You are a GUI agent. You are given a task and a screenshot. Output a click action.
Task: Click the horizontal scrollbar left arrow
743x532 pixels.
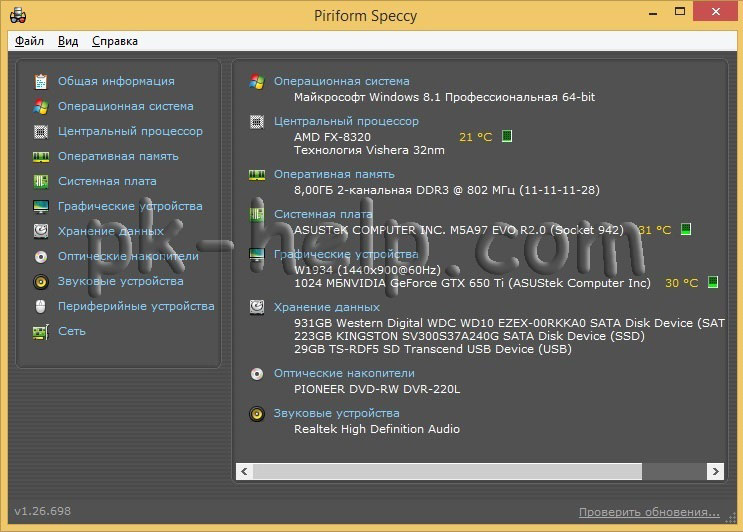coord(243,471)
